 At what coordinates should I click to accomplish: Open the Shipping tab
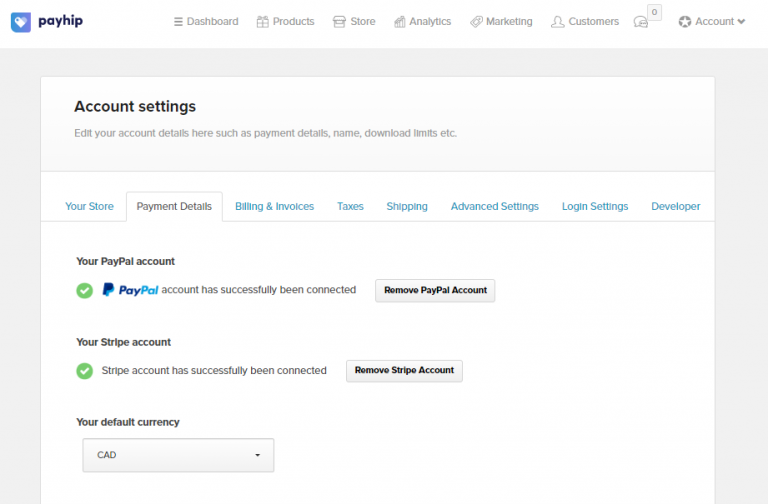click(407, 207)
